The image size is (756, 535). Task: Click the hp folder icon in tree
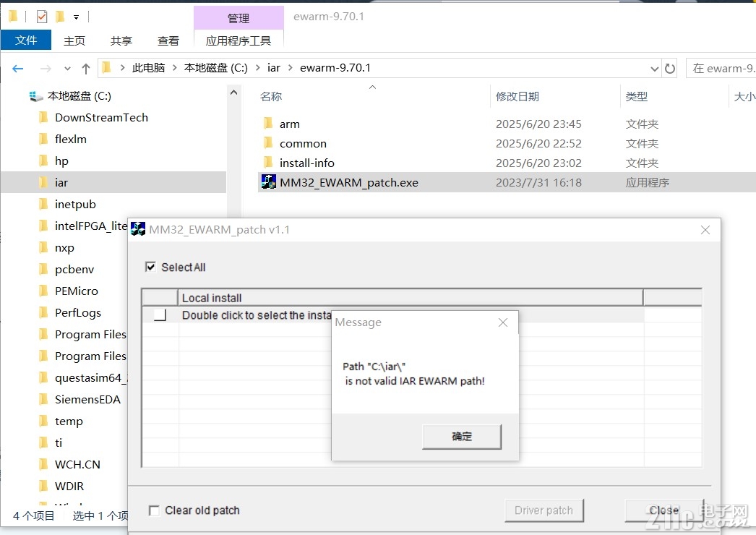43,160
